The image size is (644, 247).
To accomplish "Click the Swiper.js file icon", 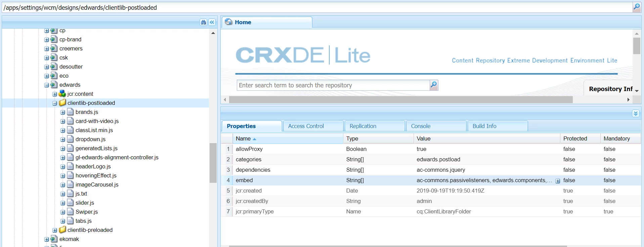I will tap(70, 212).
